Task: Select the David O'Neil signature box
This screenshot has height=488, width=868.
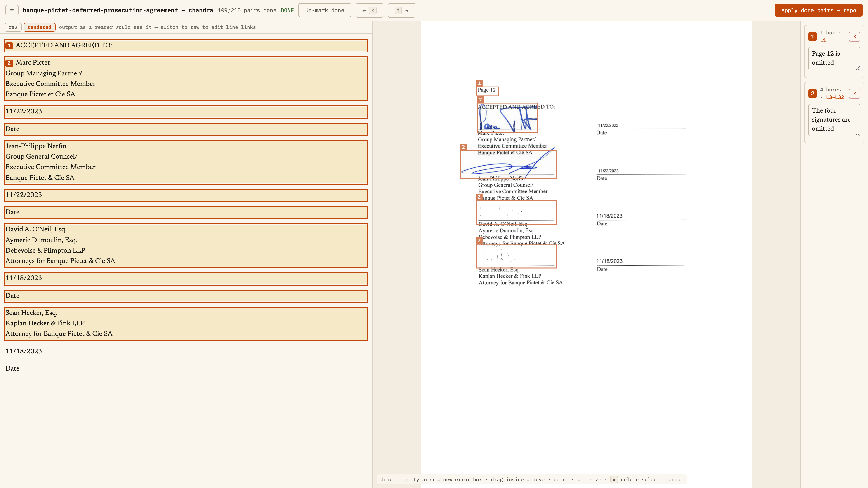Action: click(x=516, y=212)
